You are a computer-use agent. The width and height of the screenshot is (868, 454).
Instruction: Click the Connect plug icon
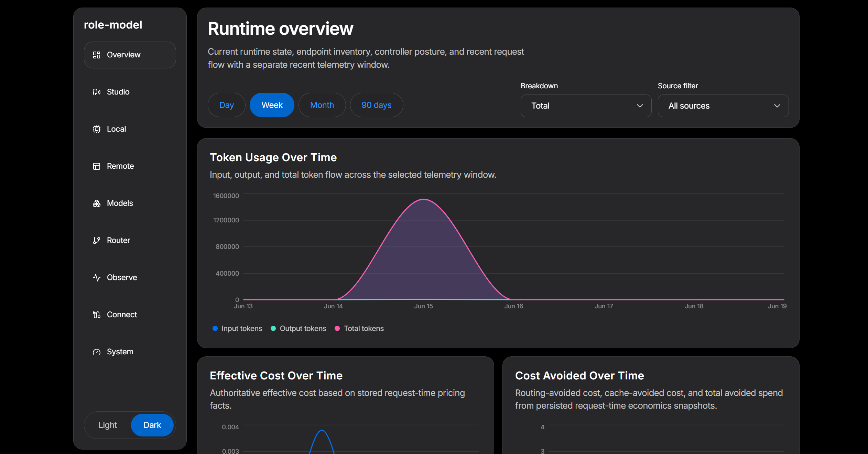97,315
